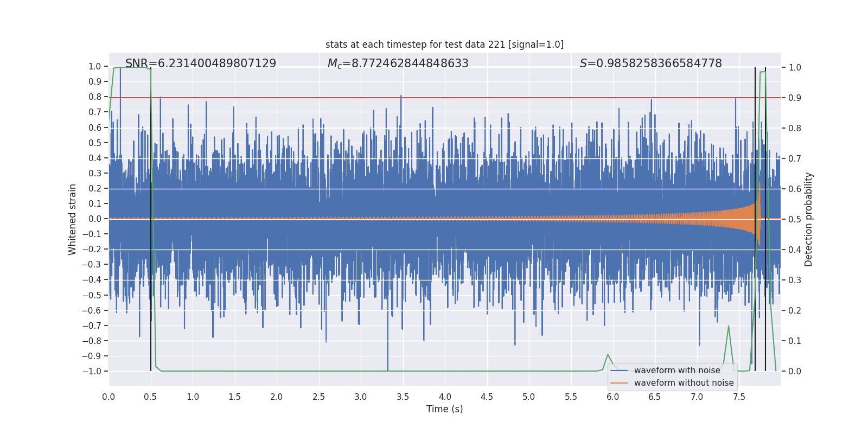The height and width of the screenshot is (434, 868).
Task: Select the 'waveform with noise' legend label
Action: pyautogui.click(x=677, y=371)
